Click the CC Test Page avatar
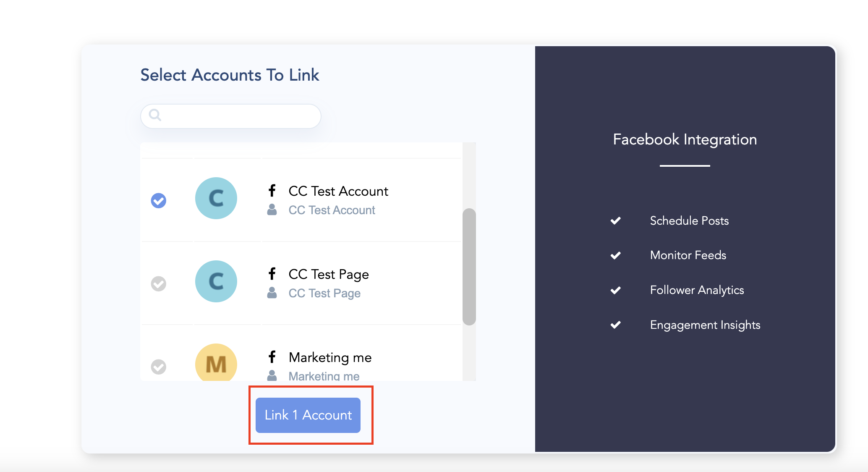Screen dimensions: 868x472 [216, 281]
